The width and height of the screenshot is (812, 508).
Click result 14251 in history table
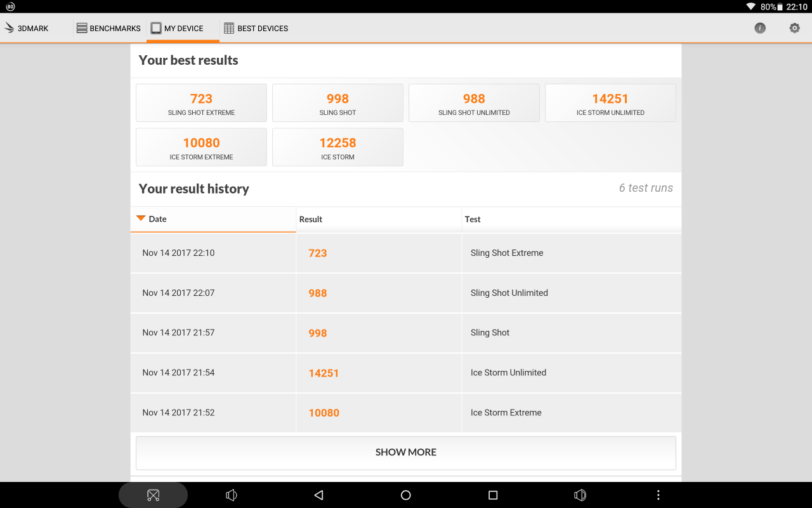[x=324, y=373]
